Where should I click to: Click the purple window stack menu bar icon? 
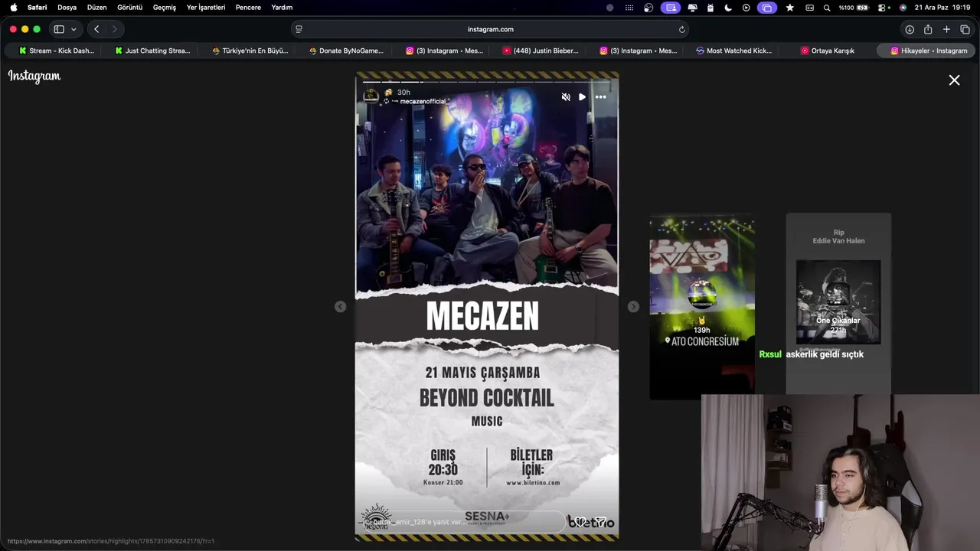766,8
